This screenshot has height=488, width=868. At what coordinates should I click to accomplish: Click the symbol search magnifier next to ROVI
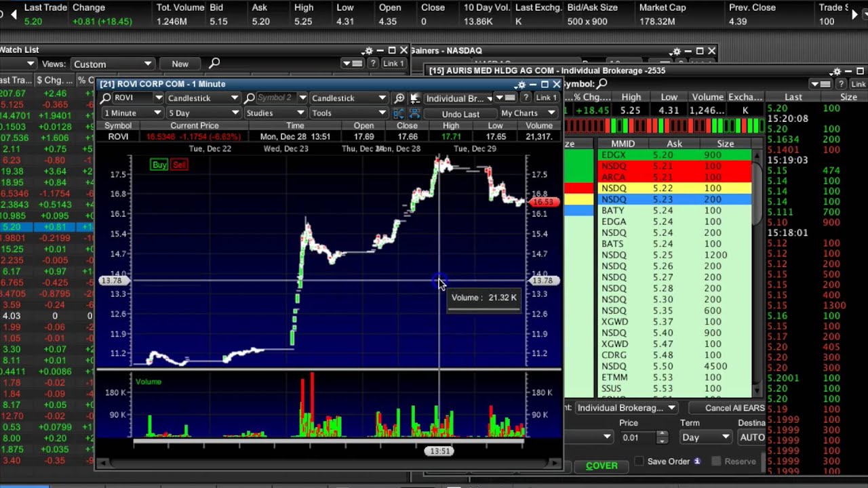click(106, 98)
